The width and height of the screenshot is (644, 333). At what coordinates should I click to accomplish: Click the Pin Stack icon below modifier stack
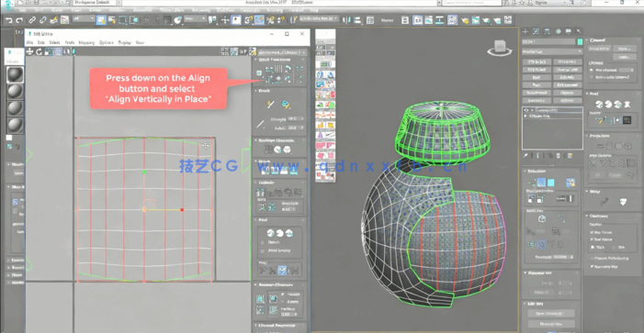(x=525, y=155)
